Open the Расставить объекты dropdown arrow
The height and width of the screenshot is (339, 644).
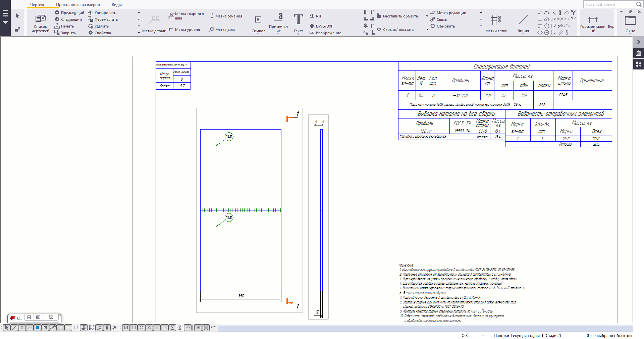click(427, 16)
